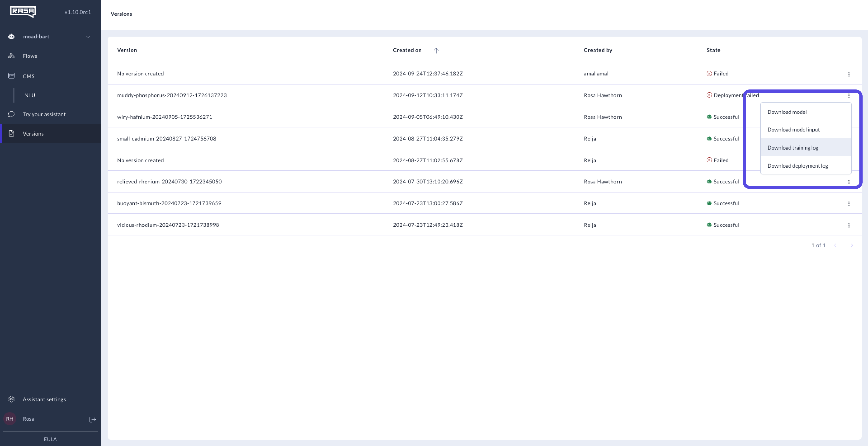Choose Download deployment log

(x=797, y=166)
